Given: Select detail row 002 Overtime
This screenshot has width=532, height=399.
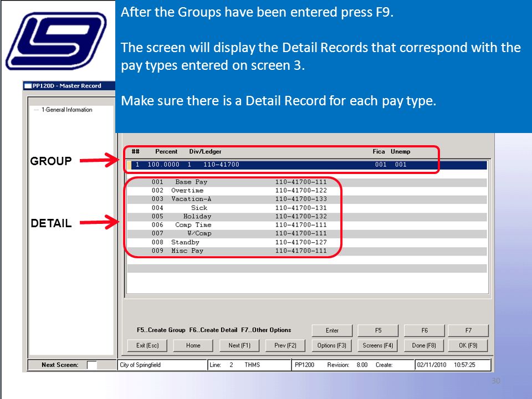Looking at the screenshot, I should pos(307,191).
